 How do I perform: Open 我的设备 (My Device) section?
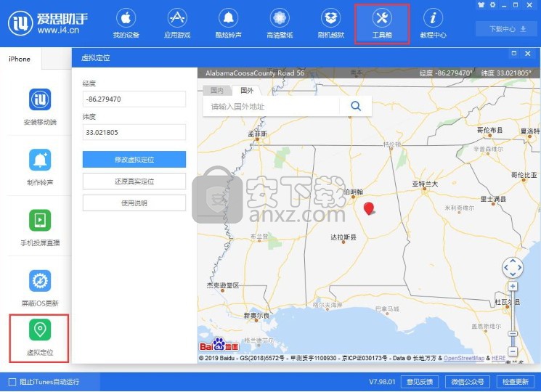126,23
